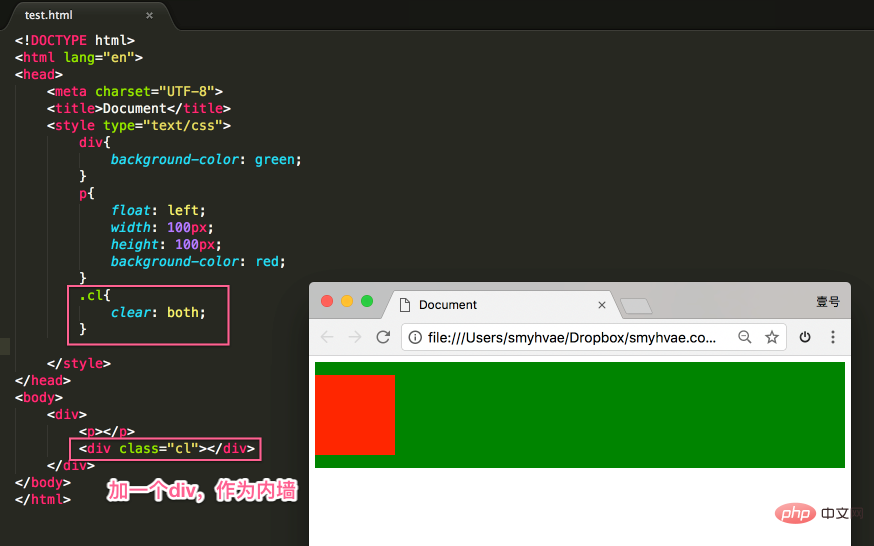Click the '<p></p>' line
Screen dimensions: 874x546
[106, 432]
